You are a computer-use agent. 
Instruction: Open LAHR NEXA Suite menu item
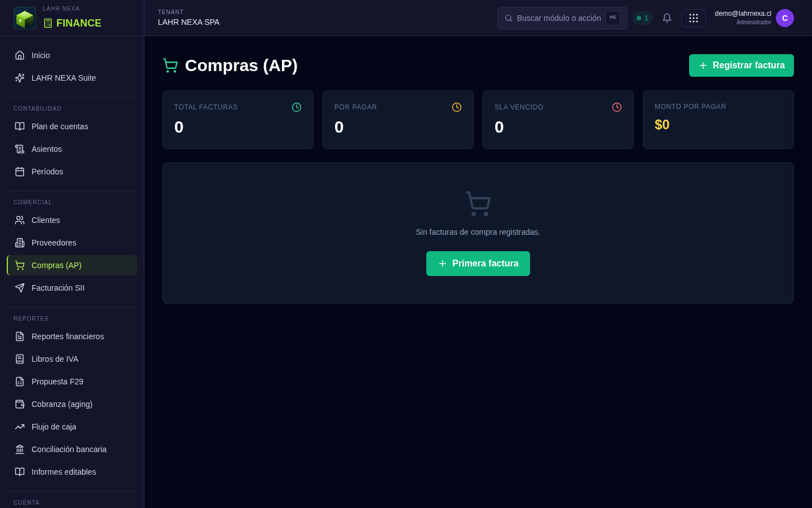[x=72, y=78]
